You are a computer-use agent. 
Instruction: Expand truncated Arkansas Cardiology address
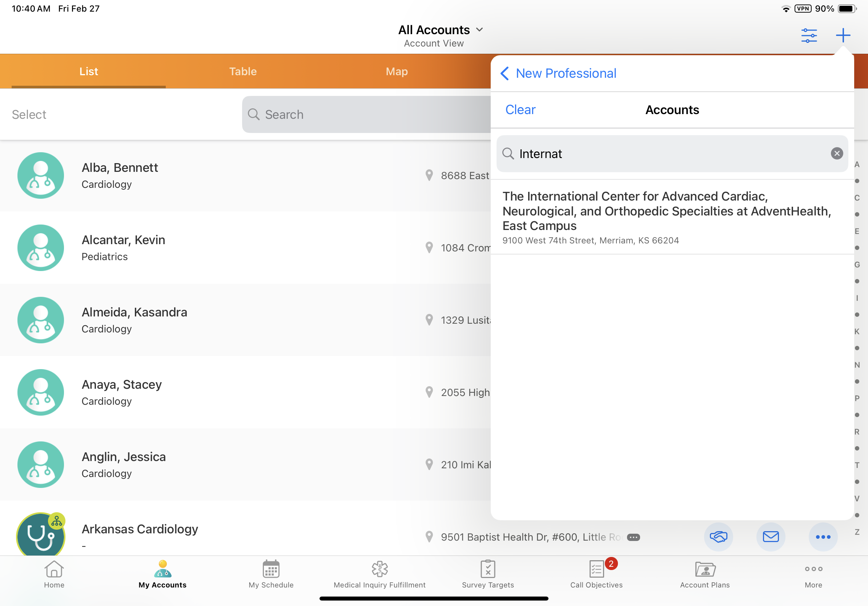click(x=633, y=537)
